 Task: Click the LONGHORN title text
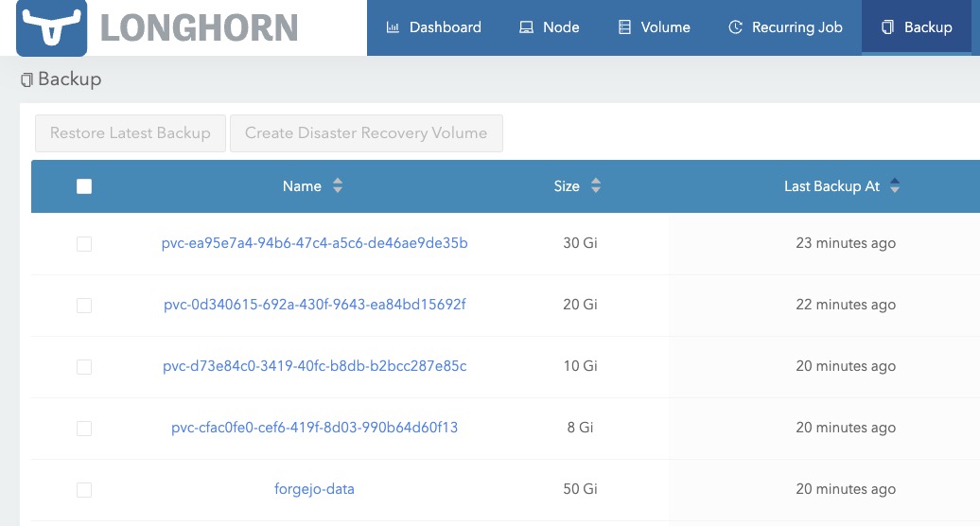pos(199,28)
